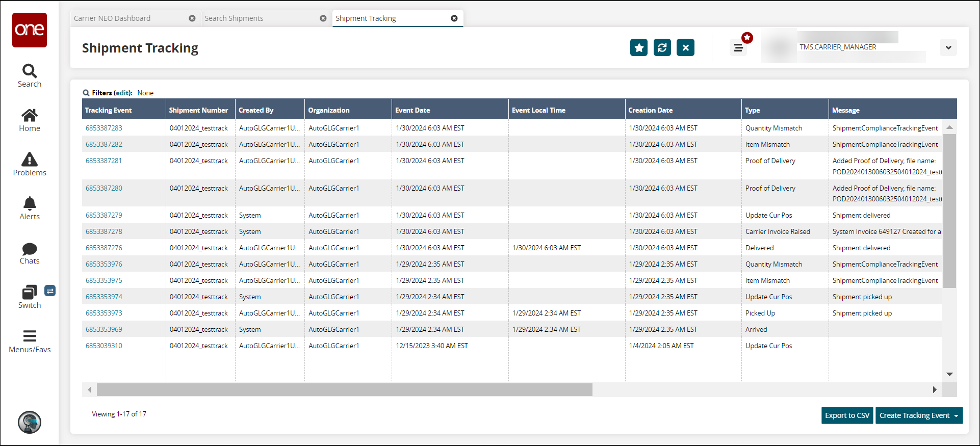Click the ONE logo icon
This screenshot has height=446, width=980.
coord(30,30)
